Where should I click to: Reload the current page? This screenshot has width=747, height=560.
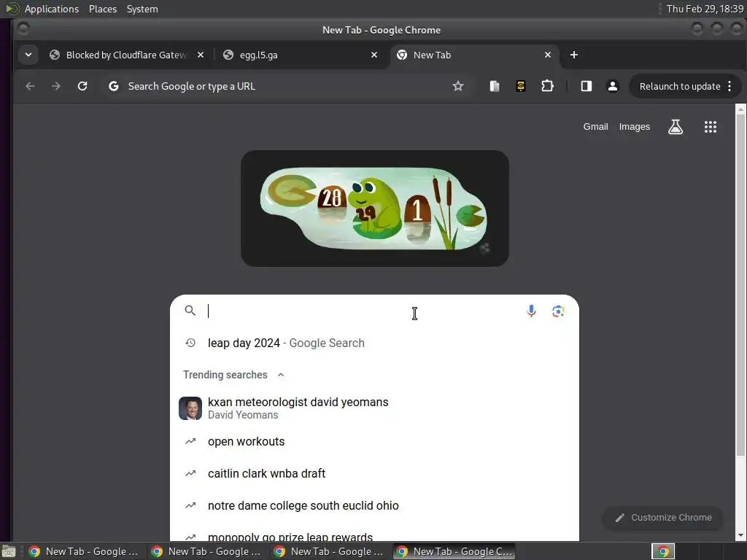pos(82,86)
